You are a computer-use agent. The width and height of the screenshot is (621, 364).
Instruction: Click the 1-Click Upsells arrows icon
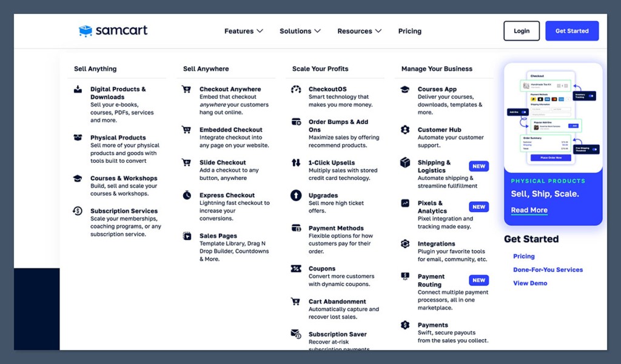tap(295, 162)
